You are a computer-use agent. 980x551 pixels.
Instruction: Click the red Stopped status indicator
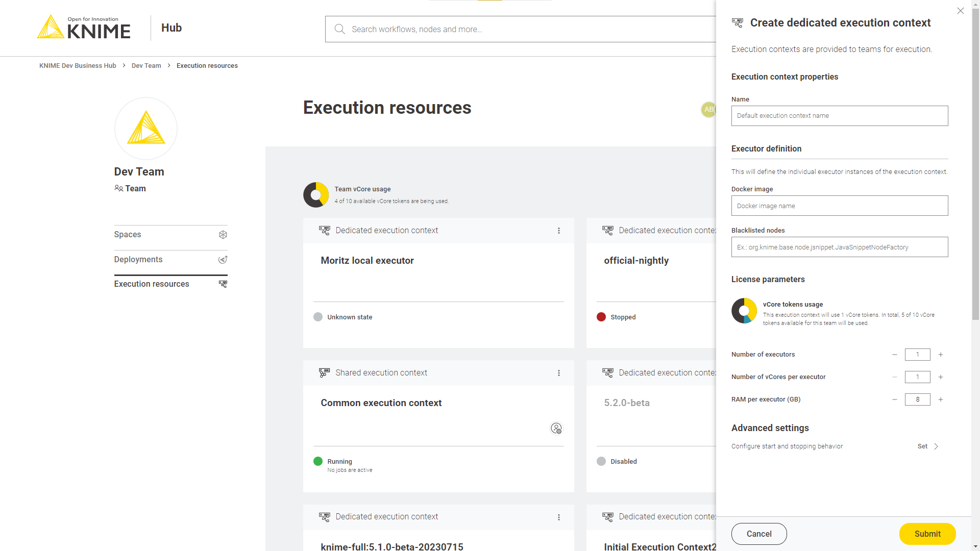[x=601, y=317]
